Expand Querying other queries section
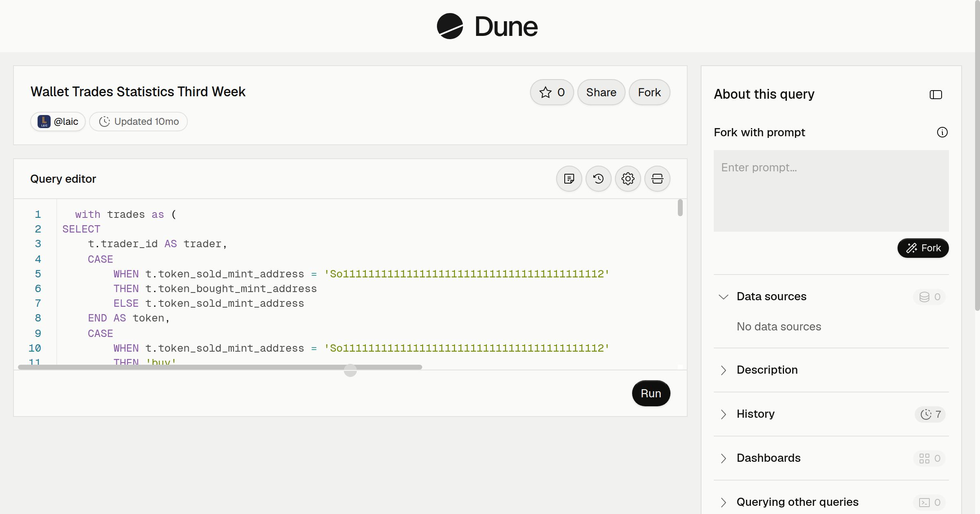The height and width of the screenshot is (514, 980). pos(724,502)
